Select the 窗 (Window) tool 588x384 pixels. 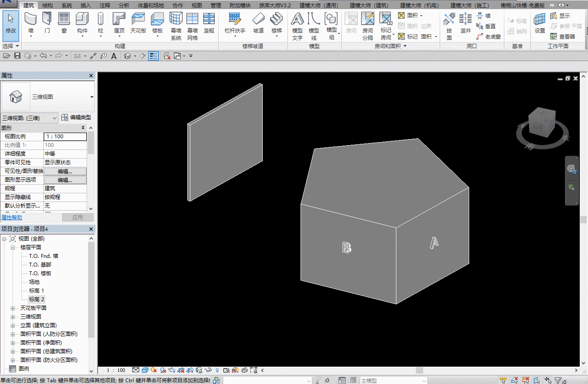tap(64, 23)
